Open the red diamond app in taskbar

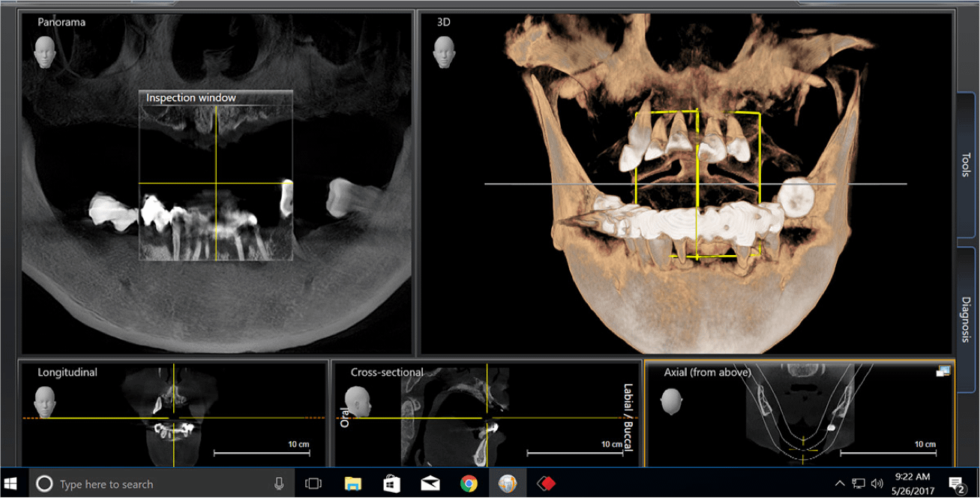(x=546, y=484)
